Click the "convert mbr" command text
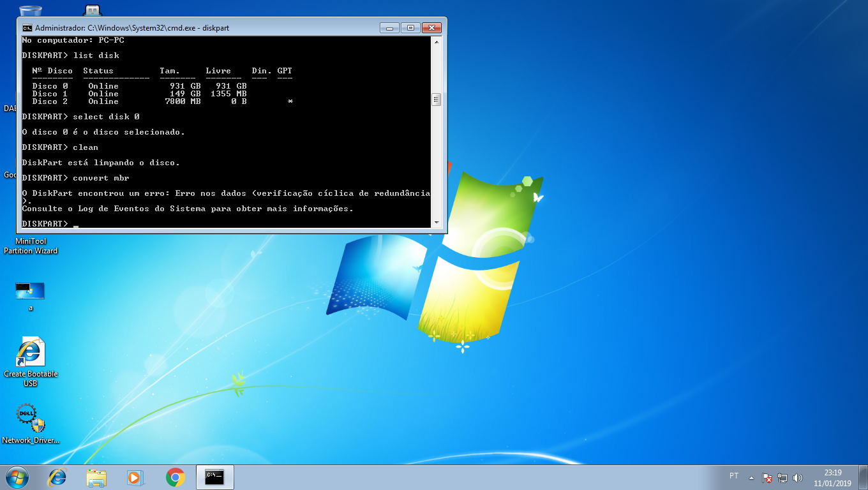This screenshot has width=868, height=490. 101,178
